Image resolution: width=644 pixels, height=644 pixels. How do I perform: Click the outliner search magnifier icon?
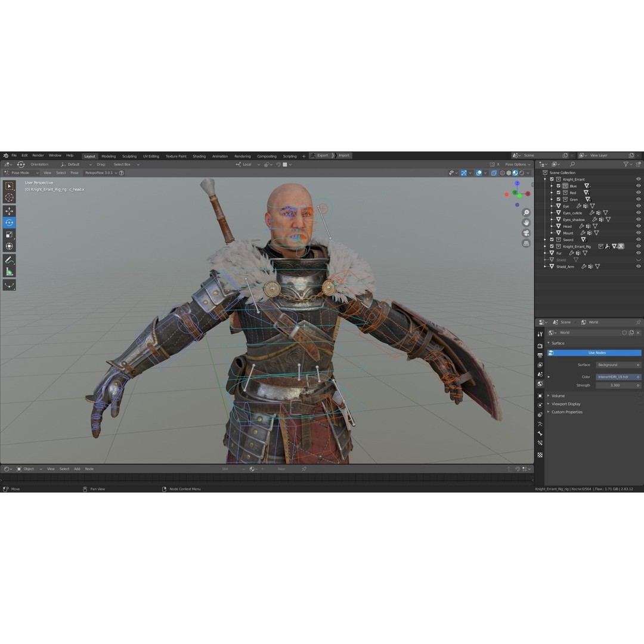tap(572, 164)
